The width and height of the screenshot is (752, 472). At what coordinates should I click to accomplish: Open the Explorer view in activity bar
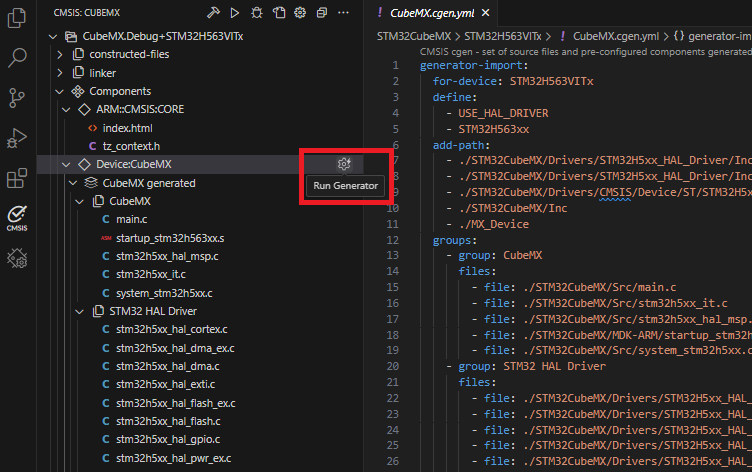coord(17,18)
